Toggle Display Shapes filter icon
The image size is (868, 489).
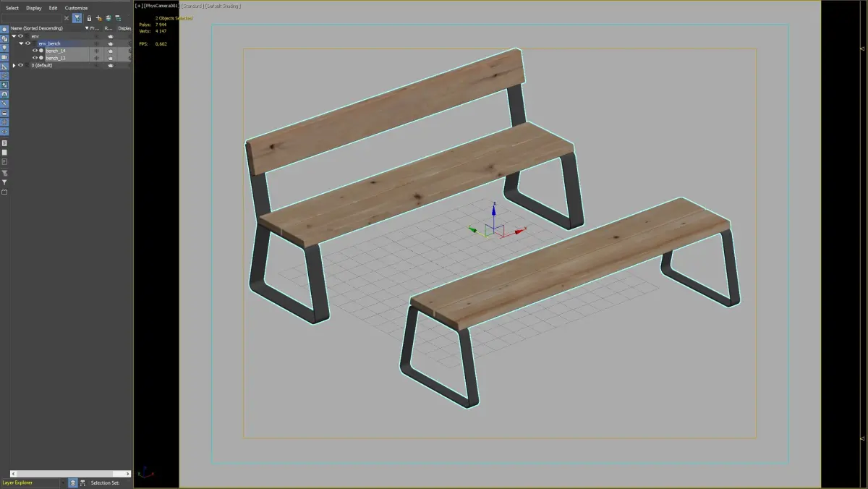click(x=4, y=38)
